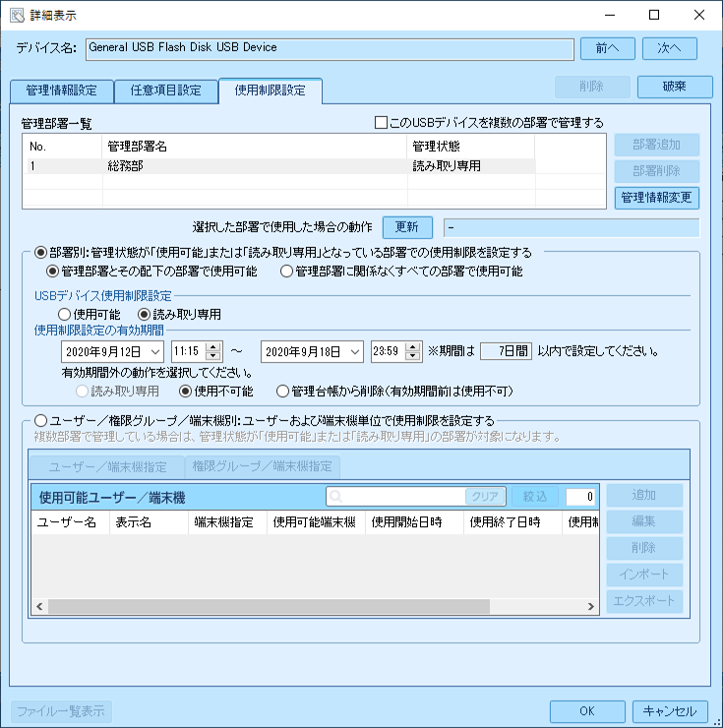The height and width of the screenshot is (728, 723).
Task: Minimize the 詳細表示 window
Action: point(610,16)
